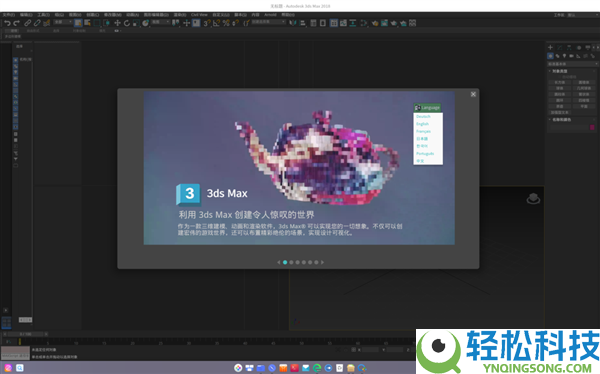The image size is (600, 374).
Task: Choose the Unlink Selection tool
Action: pos(37,23)
